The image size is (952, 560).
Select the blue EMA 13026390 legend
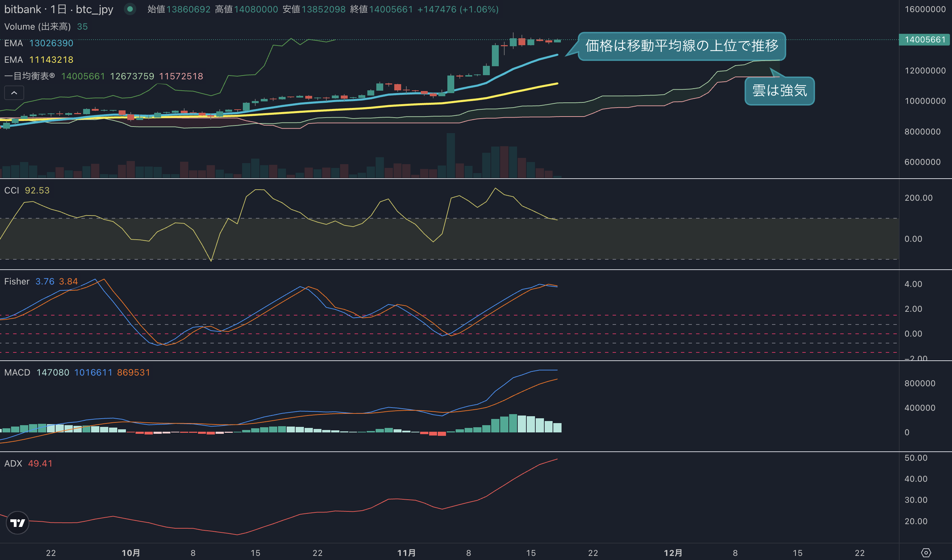[39, 43]
